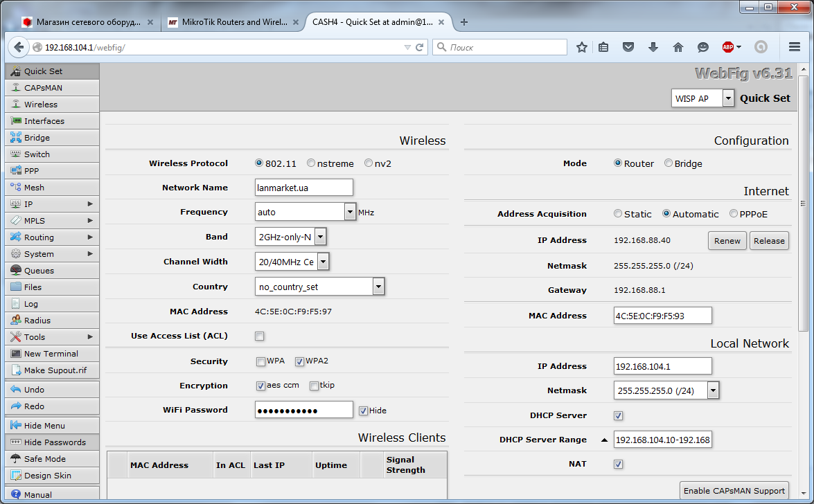The height and width of the screenshot is (504, 814).
Task: Go back with browser back arrow
Action: coord(19,47)
